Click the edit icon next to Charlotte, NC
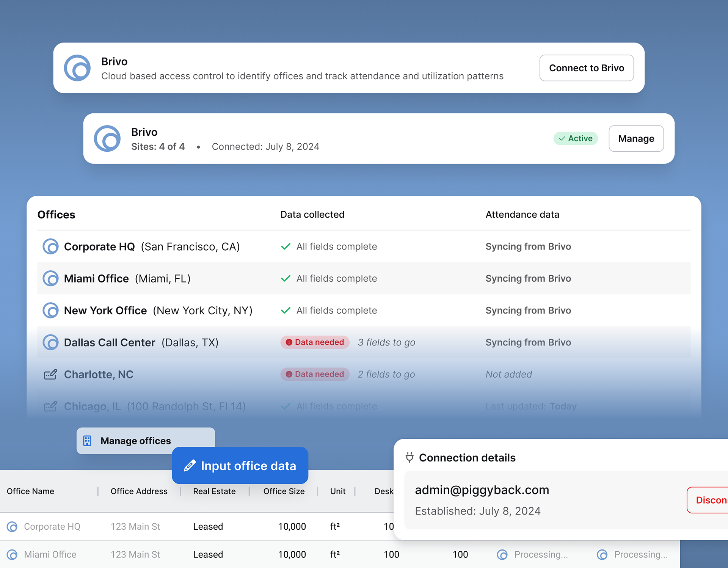This screenshot has width=728, height=568. click(50, 375)
